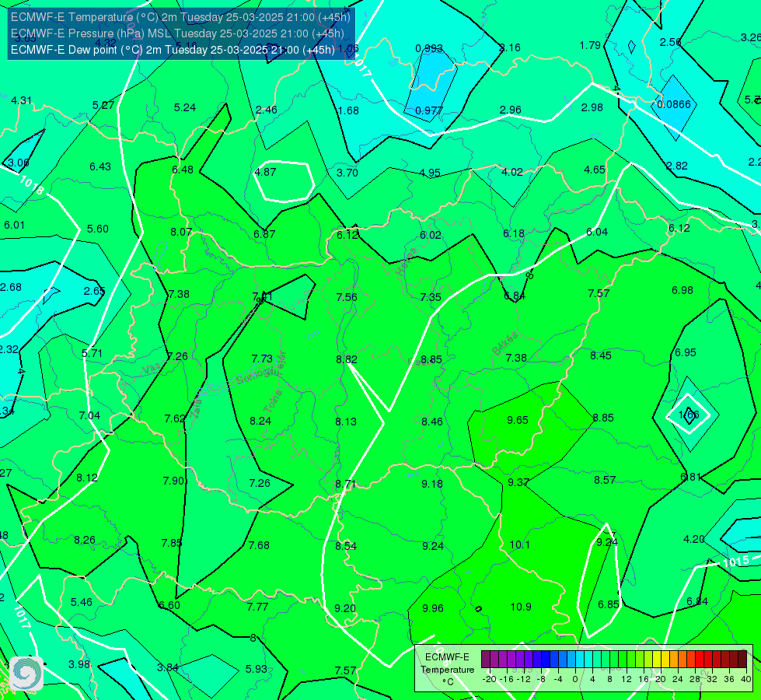Screen dimensions: 761x700
Task: Click the 4.95 temperature value
Action: tap(430, 173)
